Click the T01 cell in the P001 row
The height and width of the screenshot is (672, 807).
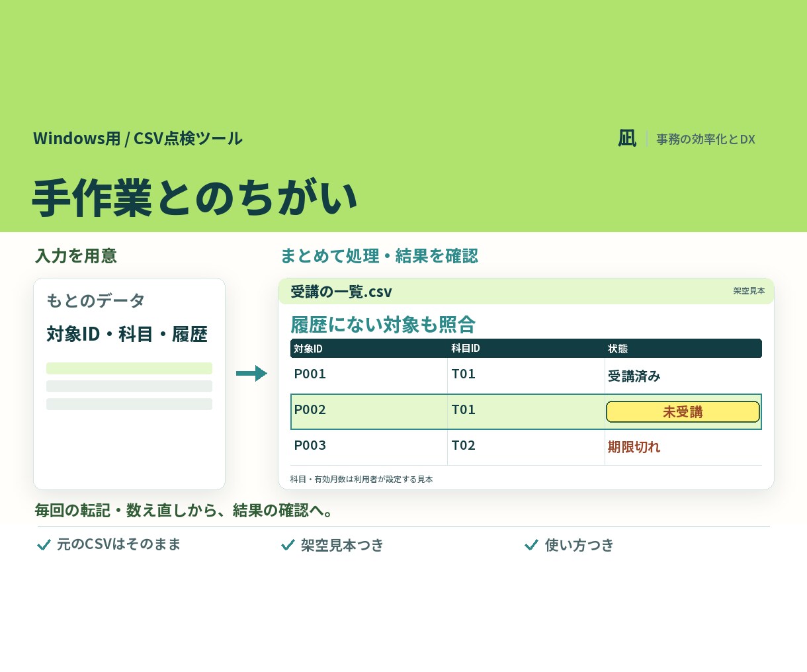coord(464,374)
